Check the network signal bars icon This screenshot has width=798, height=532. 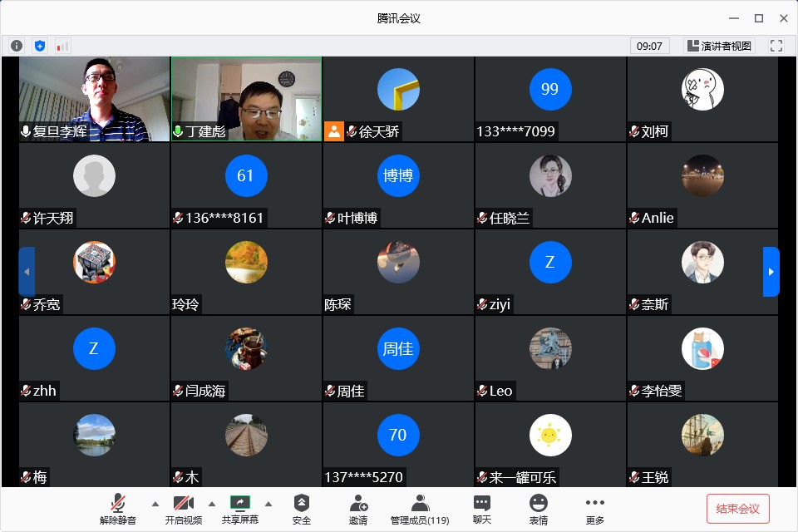click(62, 46)
